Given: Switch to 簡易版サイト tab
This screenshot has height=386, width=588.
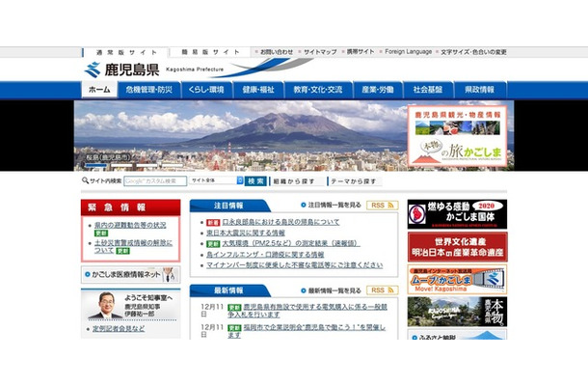Looking at the screenshot, I should 210,52.
